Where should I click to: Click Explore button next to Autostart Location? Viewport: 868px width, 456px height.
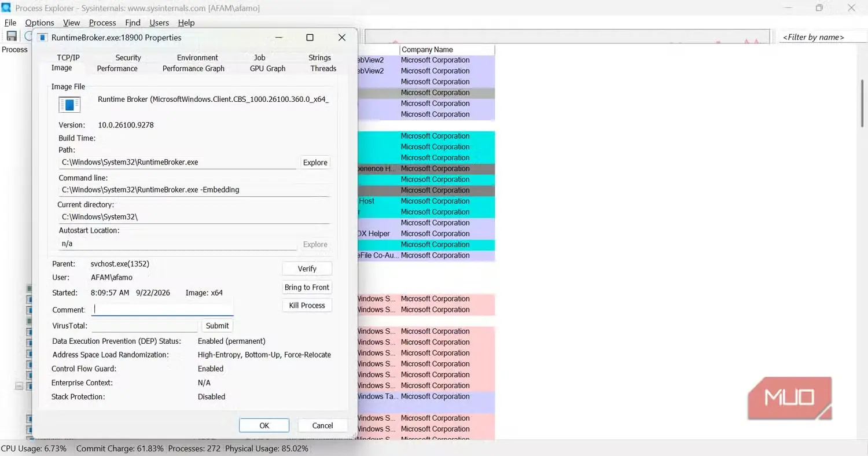pyautogui.click(x=315, y=244)
